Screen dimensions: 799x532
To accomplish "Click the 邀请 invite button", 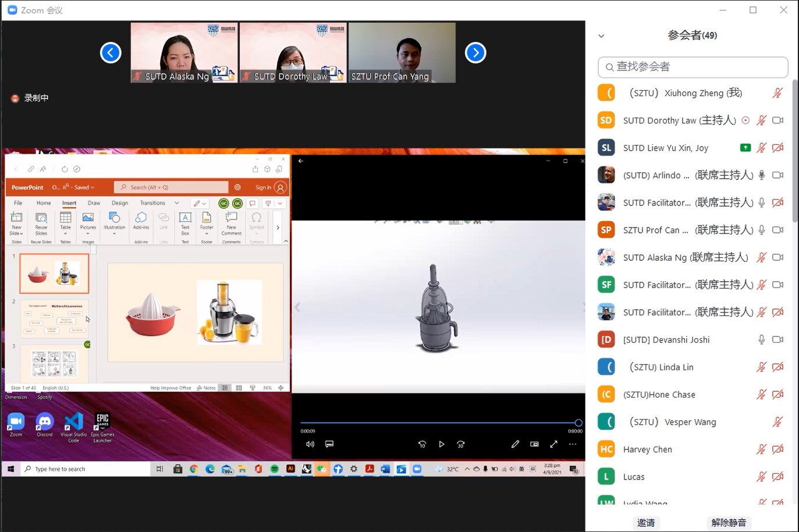I will [646, 522].
